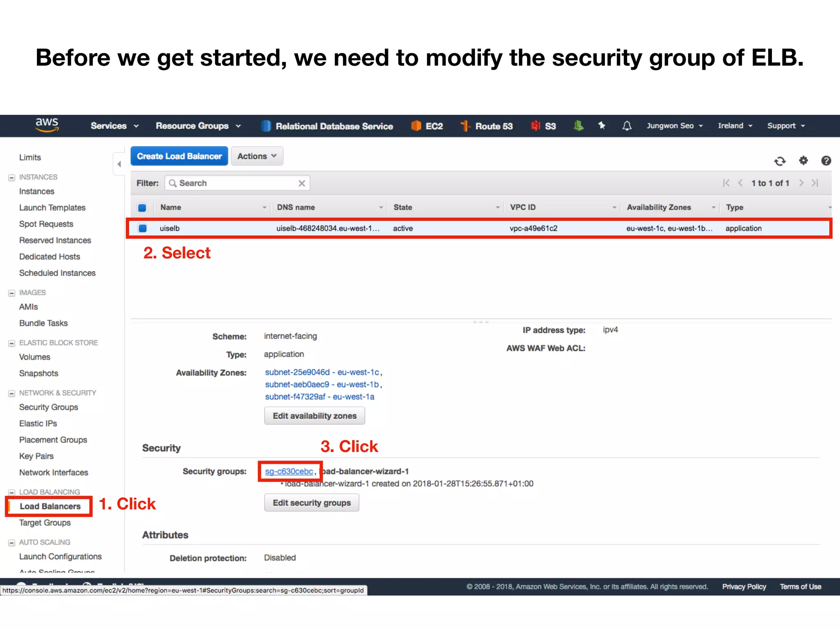840x630 pixels.
Task: Open the Terms of Use link
Action: (801, 587)
